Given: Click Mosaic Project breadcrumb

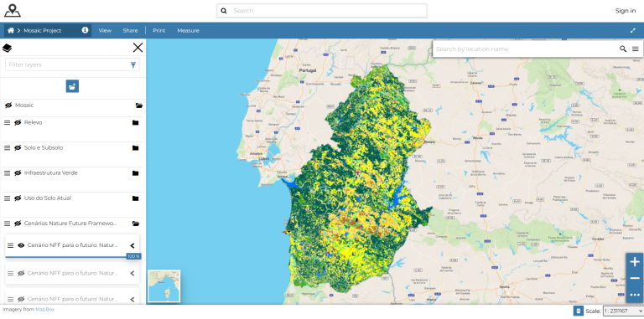Looking at the screenshot, I should (x=42, y=30).
